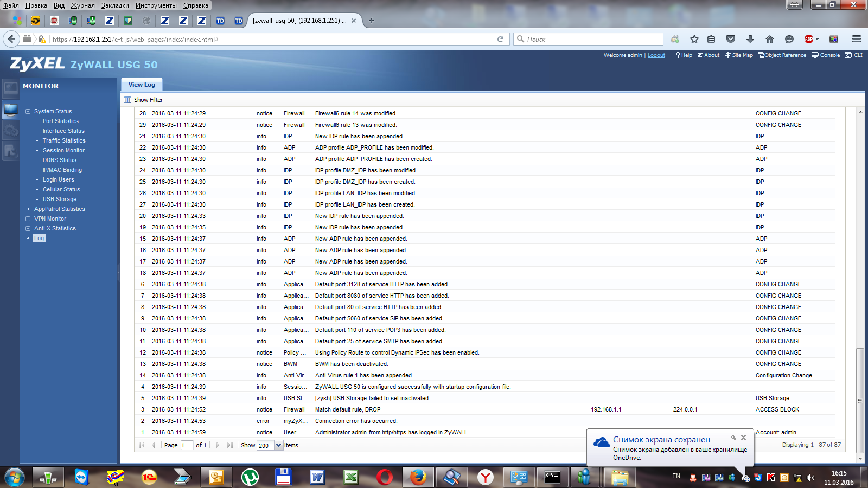The height and width of the screenshot is (488, 868).
Task: Open Login Users in the tree
Action: pos(59,179)
